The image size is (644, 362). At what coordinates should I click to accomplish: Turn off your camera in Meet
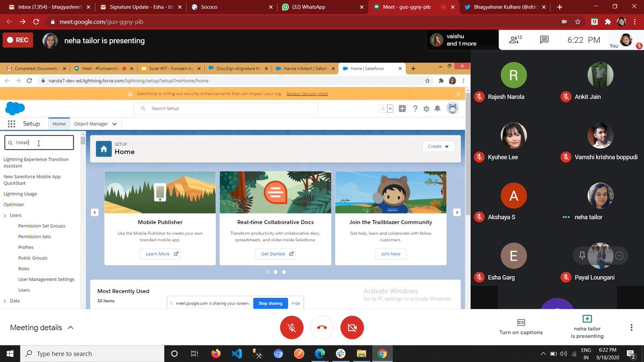point(352,327)
